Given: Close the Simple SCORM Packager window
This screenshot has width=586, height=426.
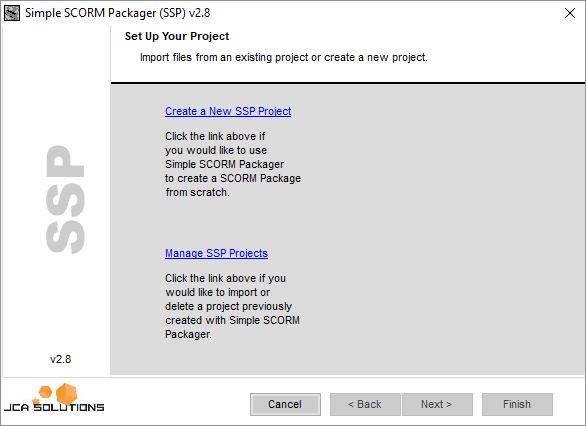Looking at the screenshot, I should pyautogui.click(x=570, y=13).
